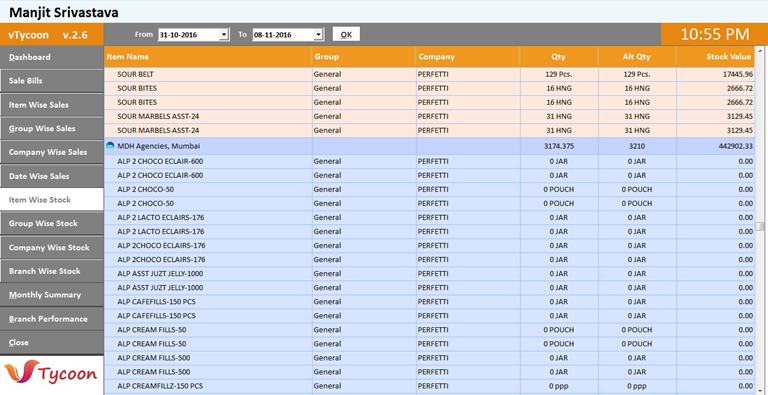Screen dimensions: 768x395
Task: Click the To date input field
Action: tap(283, 35)
